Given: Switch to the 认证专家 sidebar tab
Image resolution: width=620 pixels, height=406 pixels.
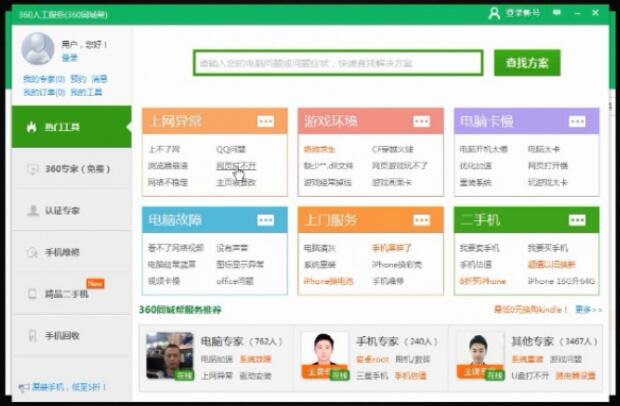Looking at the screenshot, I should coord(72,210).
